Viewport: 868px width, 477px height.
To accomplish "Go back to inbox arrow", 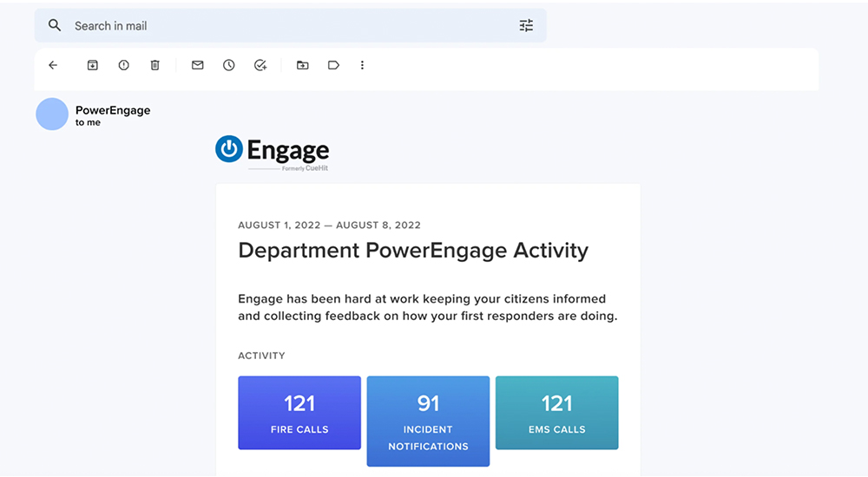I will (53, 65).
